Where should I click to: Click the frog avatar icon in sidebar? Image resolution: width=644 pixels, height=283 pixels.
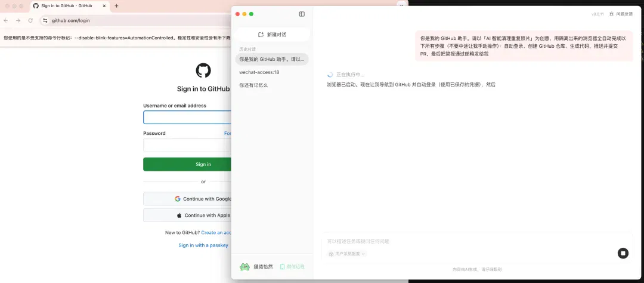coord(244,266)
